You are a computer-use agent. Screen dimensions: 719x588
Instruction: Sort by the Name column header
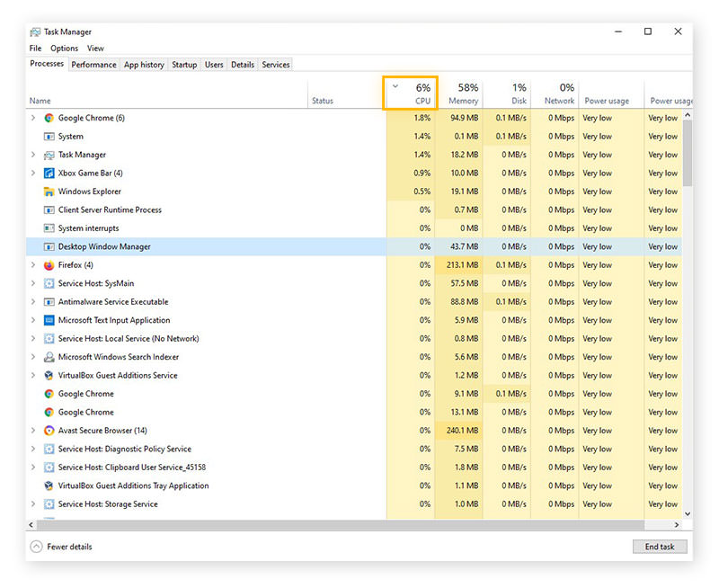(167, 94)
